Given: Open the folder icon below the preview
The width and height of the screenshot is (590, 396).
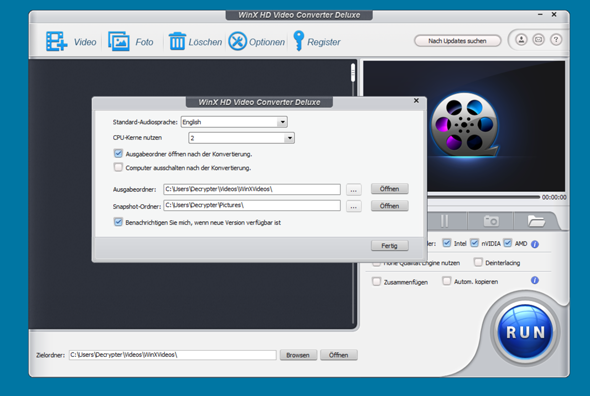Looking at the screenshot, I should pos(536,221).
